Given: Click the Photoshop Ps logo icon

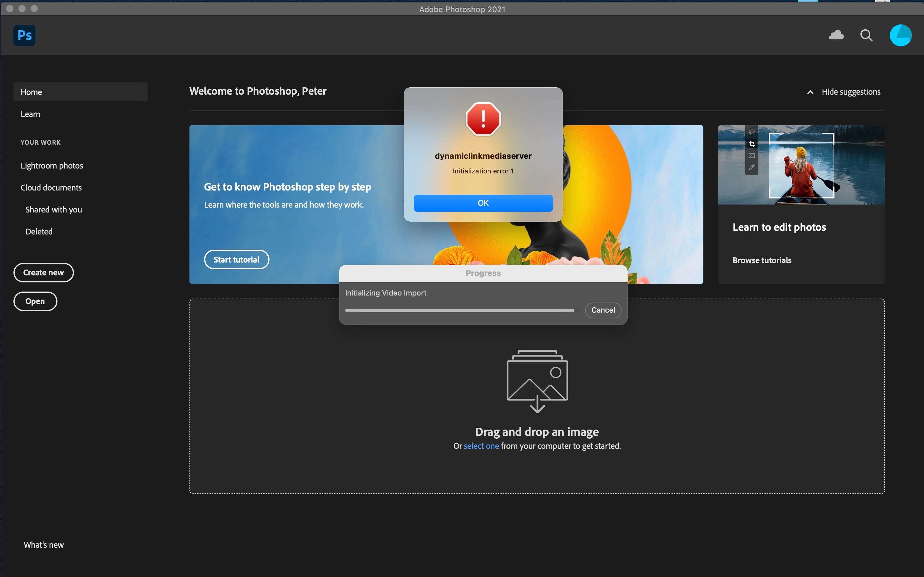Looking at the screenshot, I should 24,35.
